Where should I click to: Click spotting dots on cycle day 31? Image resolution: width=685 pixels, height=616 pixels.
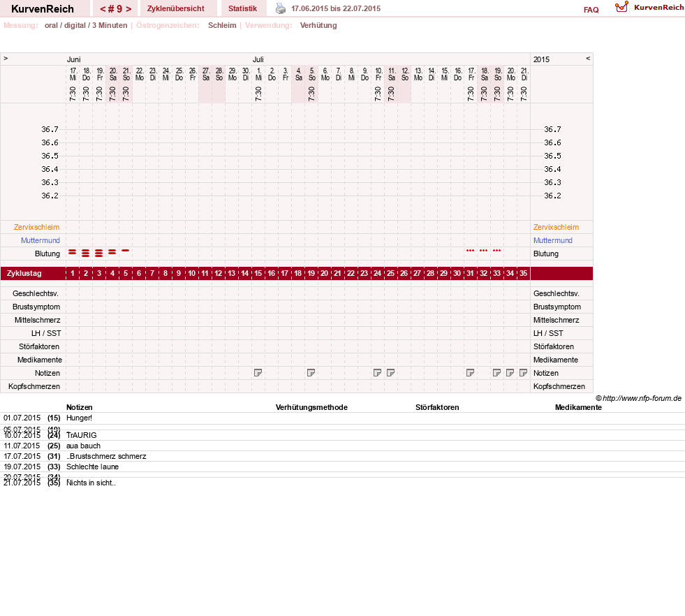click(x=470, y=250)
